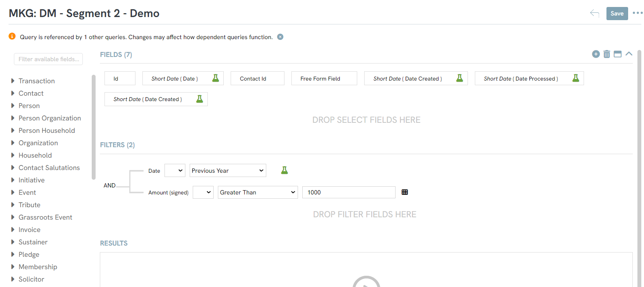This screenshot has width=644, height=287.
Task: Click the AND filter group label
Action: (x=110, y=186)
